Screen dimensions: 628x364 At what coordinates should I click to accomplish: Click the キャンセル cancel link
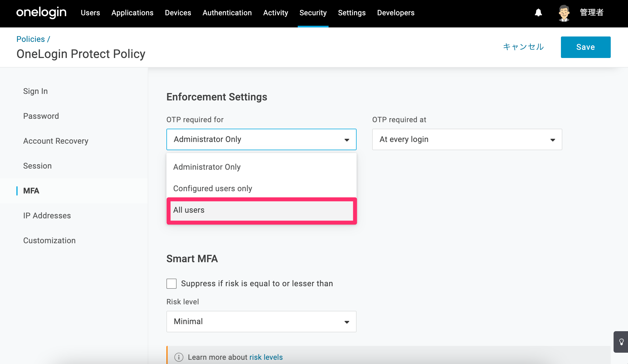pos(524,47)
